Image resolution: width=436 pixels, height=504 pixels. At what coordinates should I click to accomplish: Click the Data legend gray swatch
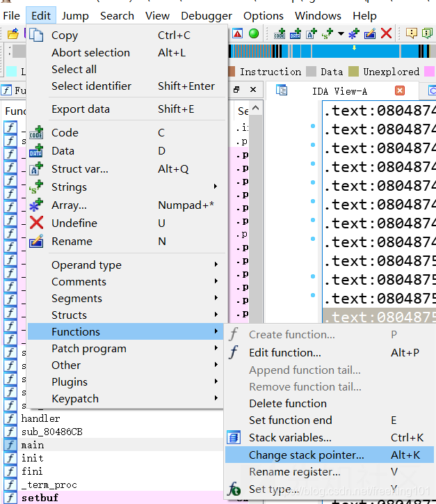pyautogui.click(x=311, y=72)
